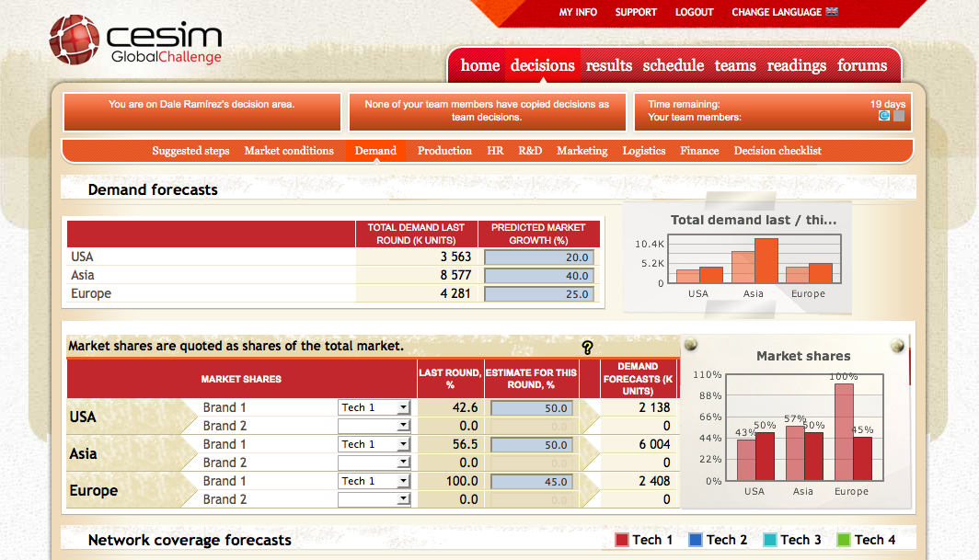Click the Cesim globe logo
The image size is (979, 560).
click(75, 40)
